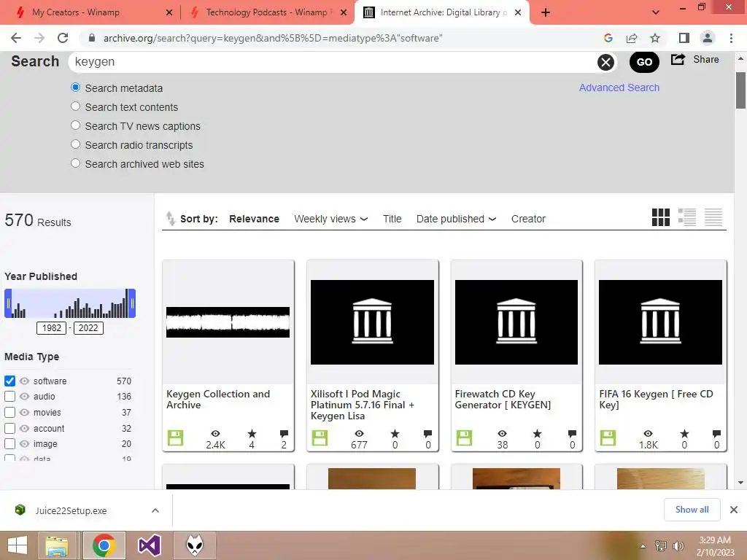Image resolution: width=747 pixels, height=560 pixels.
Task: Switch to tile grid view icon
Action: tap(660, 217)
